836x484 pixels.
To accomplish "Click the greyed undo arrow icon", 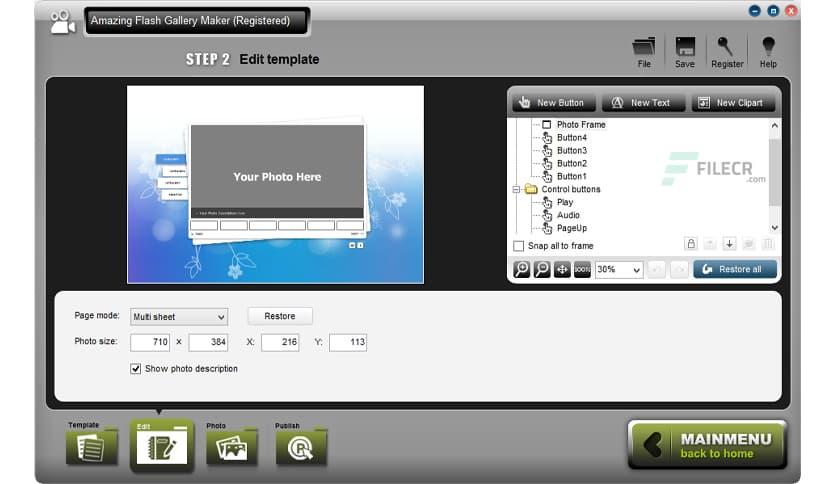I will [656, 269].
